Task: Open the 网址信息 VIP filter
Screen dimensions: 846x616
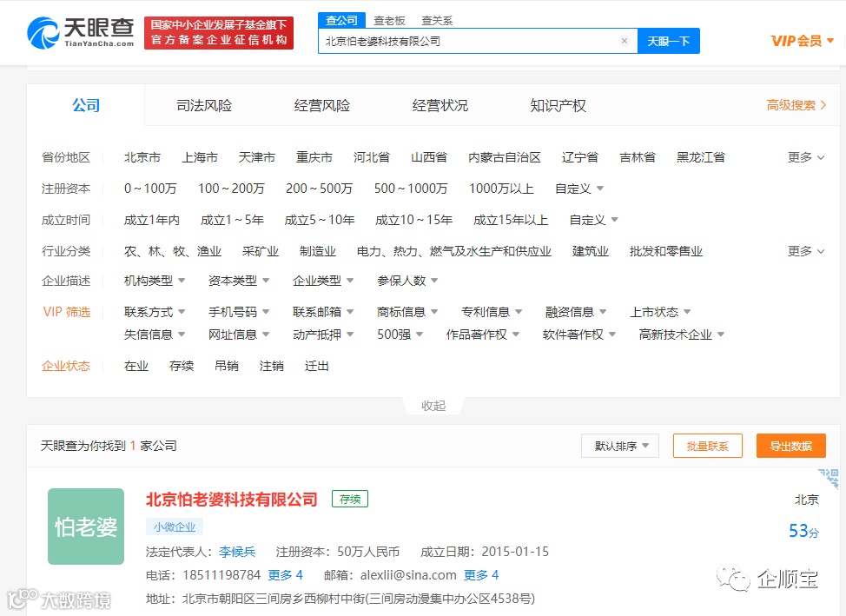Action: point(239,334)
